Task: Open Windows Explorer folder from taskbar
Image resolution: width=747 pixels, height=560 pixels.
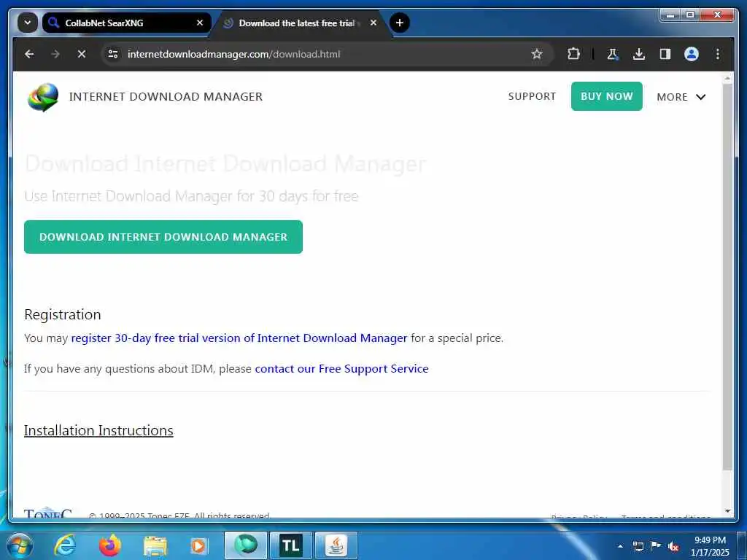Action: click(x=155, y=546)
